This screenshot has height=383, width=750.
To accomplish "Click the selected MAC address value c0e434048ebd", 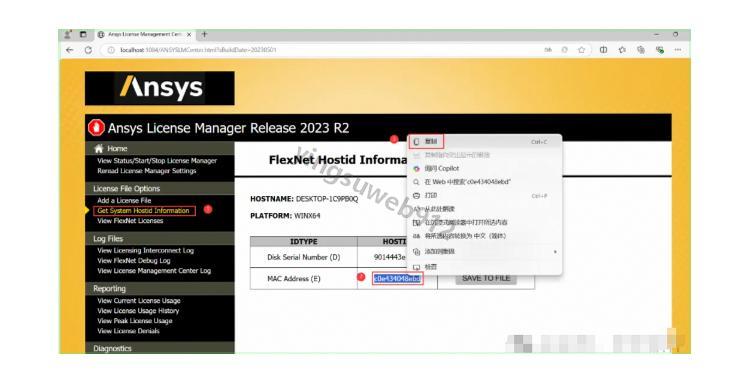I will click(x=397, y=278).
